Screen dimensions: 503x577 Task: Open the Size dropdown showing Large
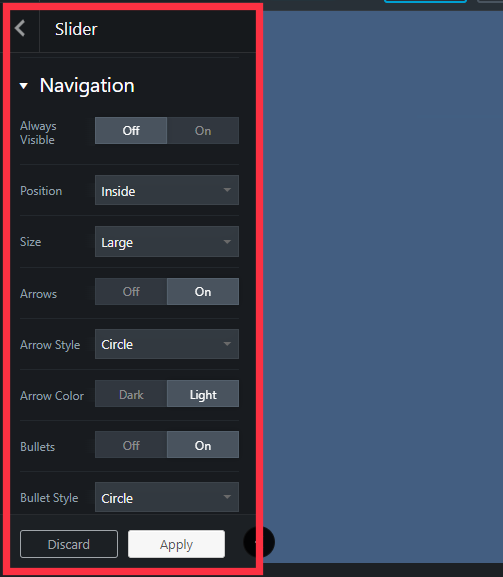(x=167, y=242)
